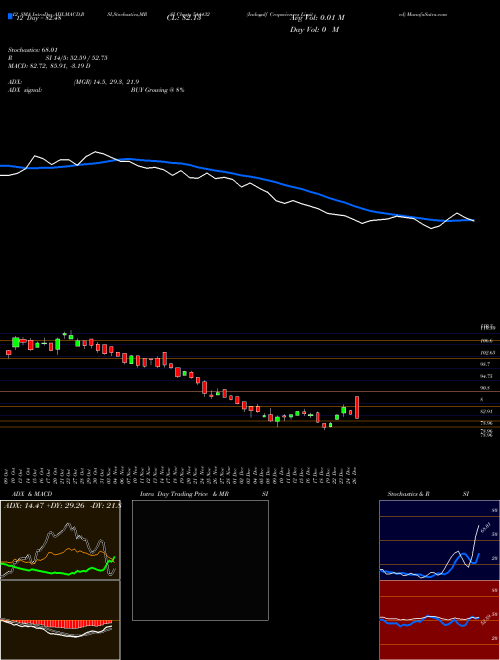
Task: Select the 'SI 14/3: 52.59 / 52.73' value
Action: coord(77,58)
